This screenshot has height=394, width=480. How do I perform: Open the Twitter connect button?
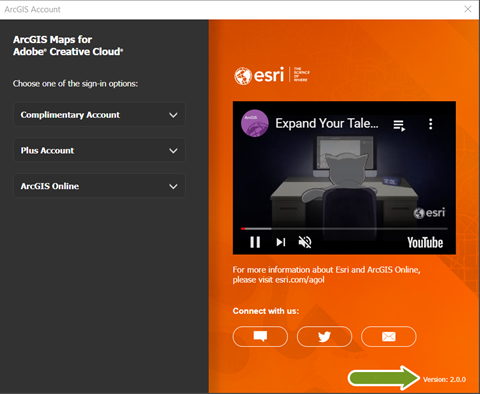pos(324,336)
